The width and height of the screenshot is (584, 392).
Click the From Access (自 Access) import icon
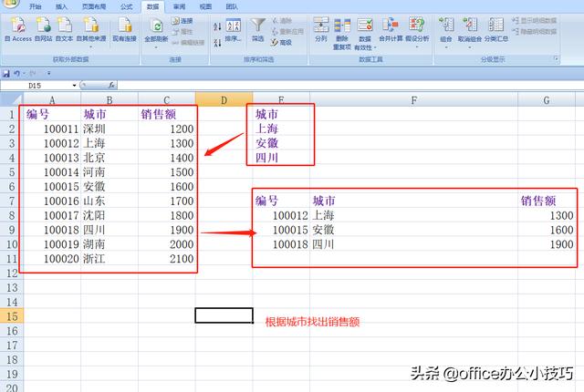coord(18,29)
